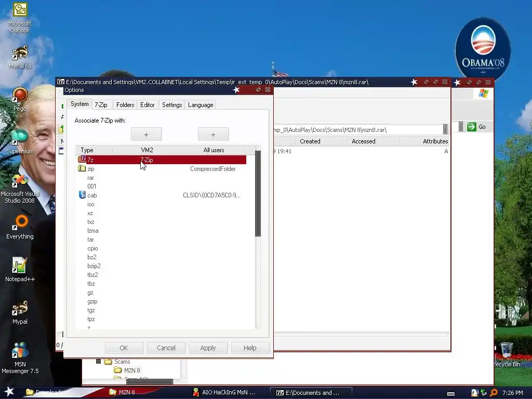Screen dimensions: 532x399
Task: Click Cancel in the Options dialog
Action: coord(166,348)
